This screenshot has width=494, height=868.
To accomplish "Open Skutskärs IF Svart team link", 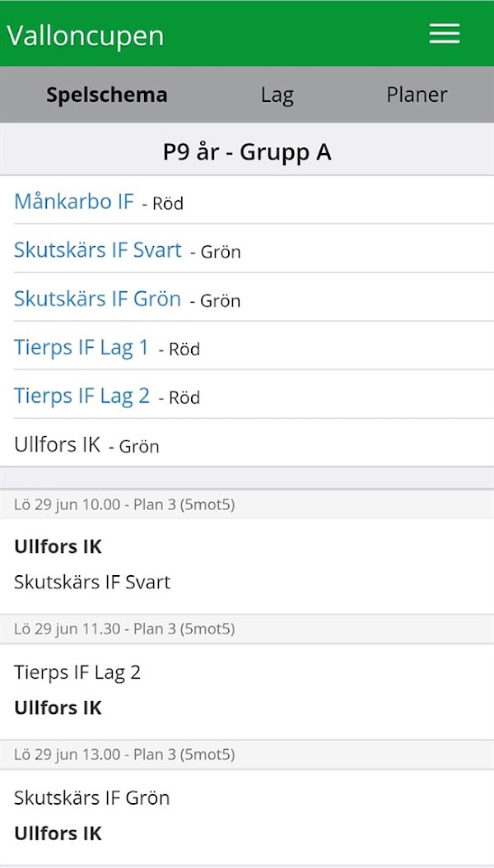I will 97,250.
